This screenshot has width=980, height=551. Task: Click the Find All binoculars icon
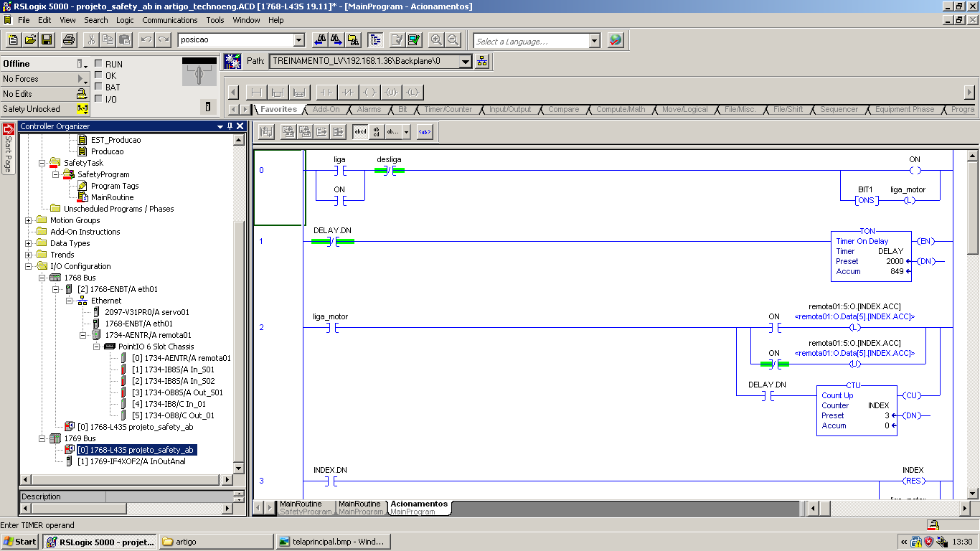coord(353,40)
